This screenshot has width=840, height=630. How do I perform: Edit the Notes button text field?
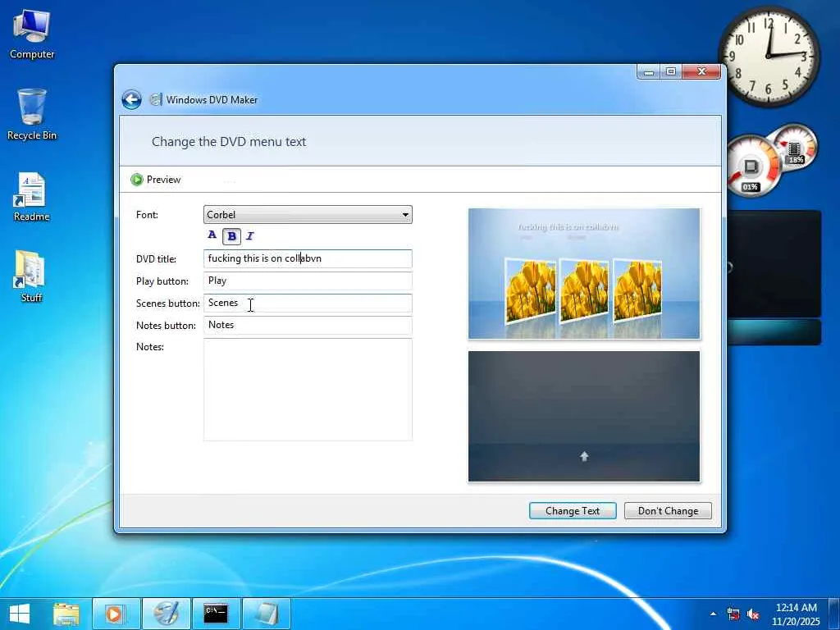pos(308,325)
